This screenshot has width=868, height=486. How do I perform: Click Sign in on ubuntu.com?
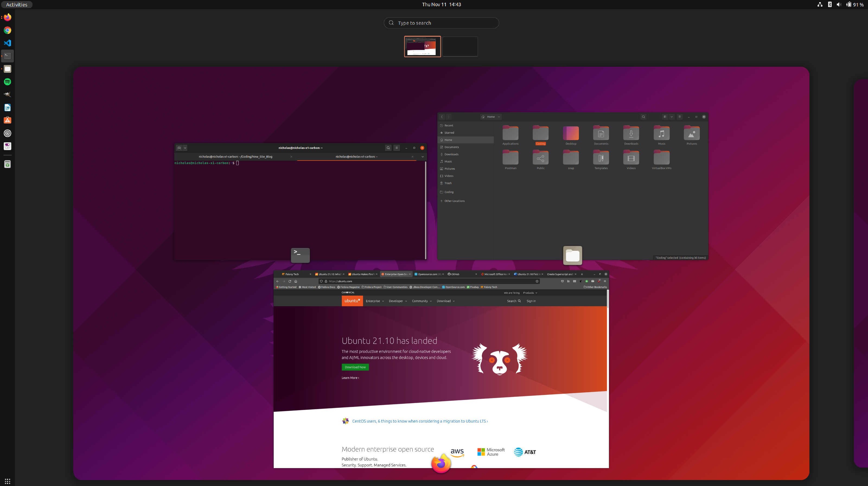click(531, 301)
